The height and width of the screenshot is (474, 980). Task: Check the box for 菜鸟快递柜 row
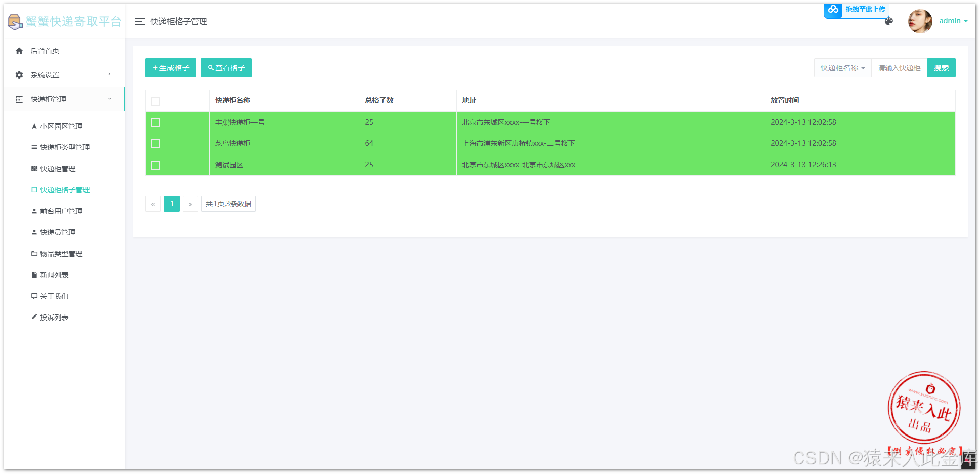[155, 144]
